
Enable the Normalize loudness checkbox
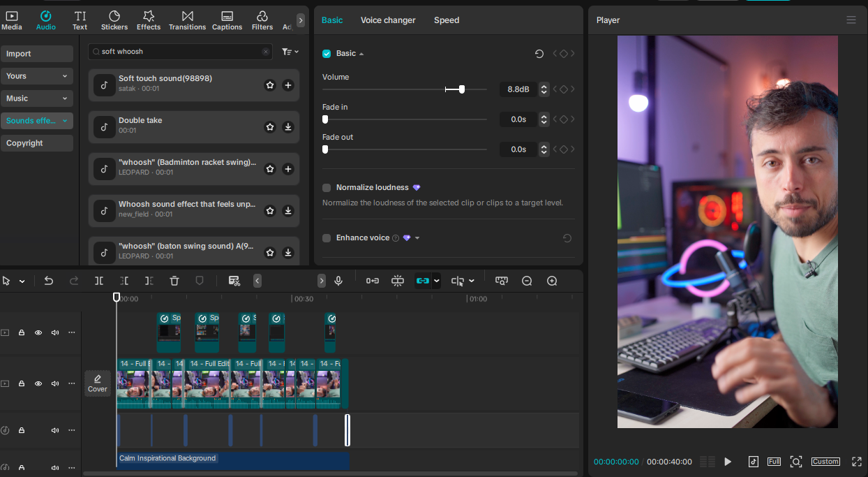(327, 188)
